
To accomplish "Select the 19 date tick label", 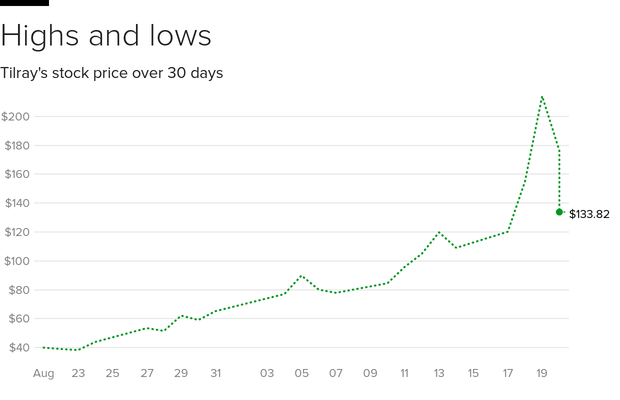I will [541, 374].
